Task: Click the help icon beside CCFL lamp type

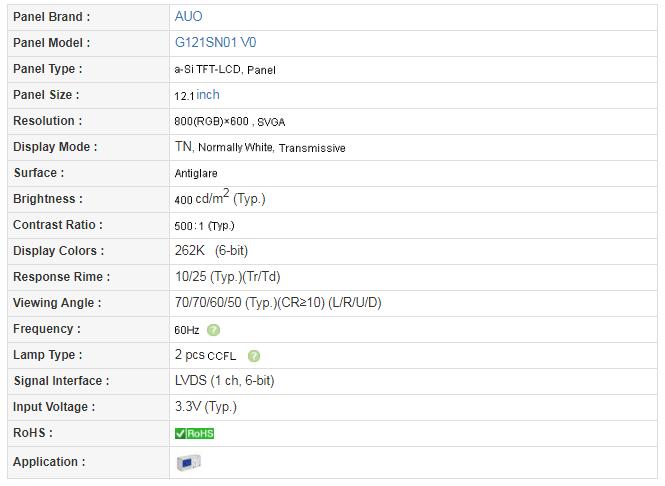Action: pos(254,356)
